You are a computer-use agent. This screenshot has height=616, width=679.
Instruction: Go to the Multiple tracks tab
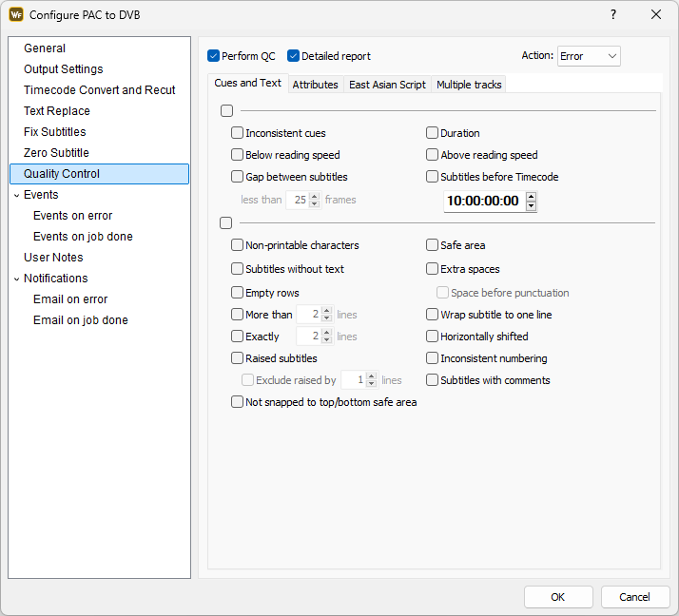[469, 85]
